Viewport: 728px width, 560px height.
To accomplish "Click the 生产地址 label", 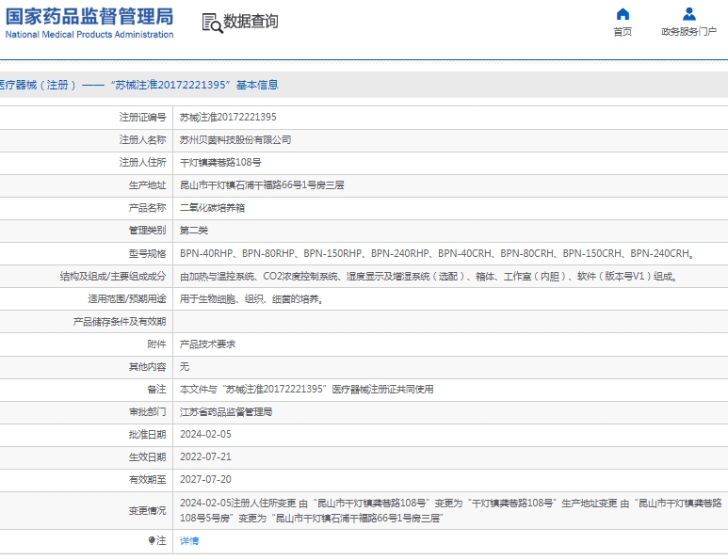I will pyautogui.click(x=147, y=185).
